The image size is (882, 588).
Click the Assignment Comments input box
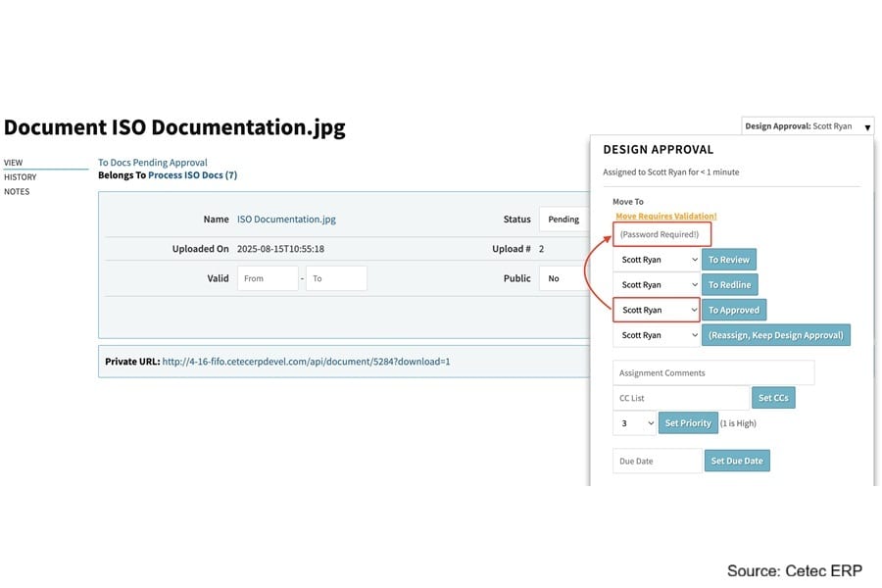coord(712,371)
